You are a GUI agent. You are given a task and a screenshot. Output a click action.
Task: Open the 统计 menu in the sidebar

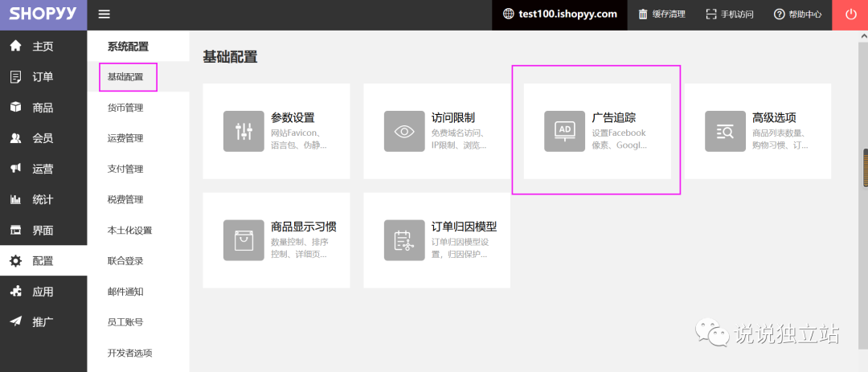coord(43,199)
